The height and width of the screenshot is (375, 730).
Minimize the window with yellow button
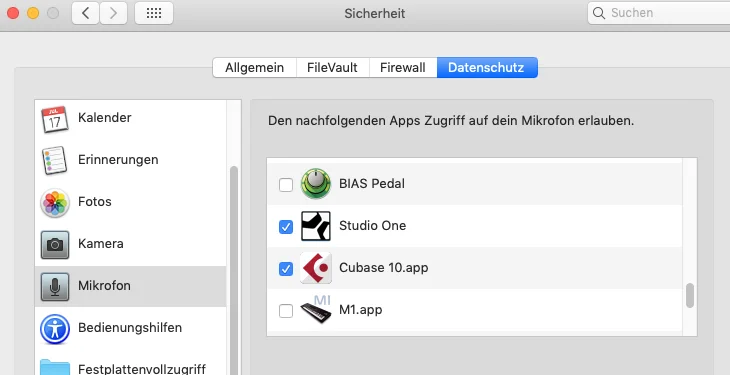coord(33,13)
